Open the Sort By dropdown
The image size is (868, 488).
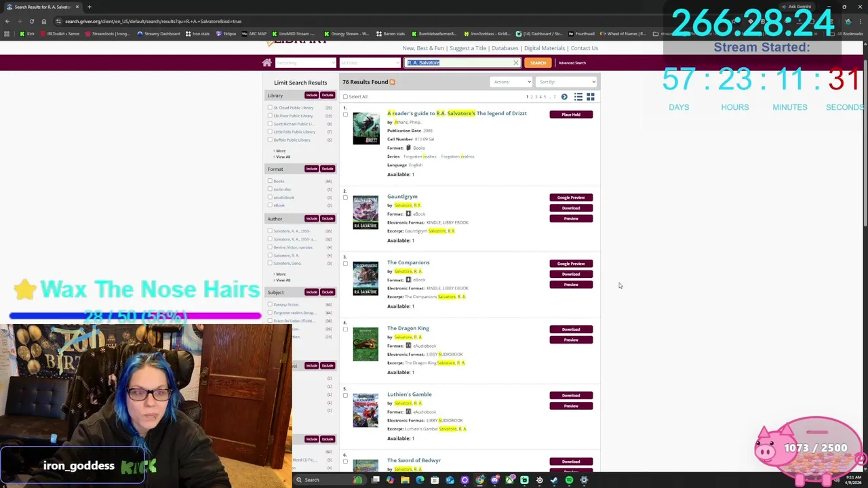coord(566,82)
